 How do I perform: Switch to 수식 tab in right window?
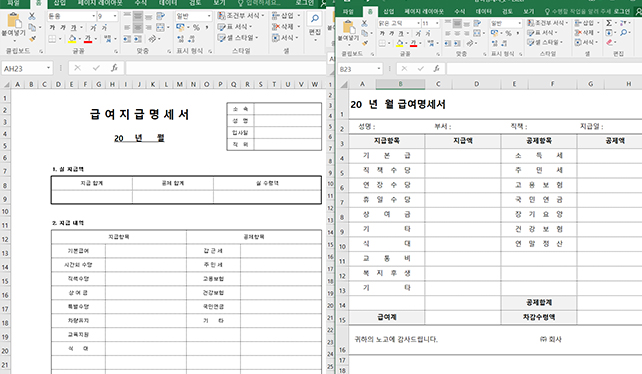coord(459,11)
